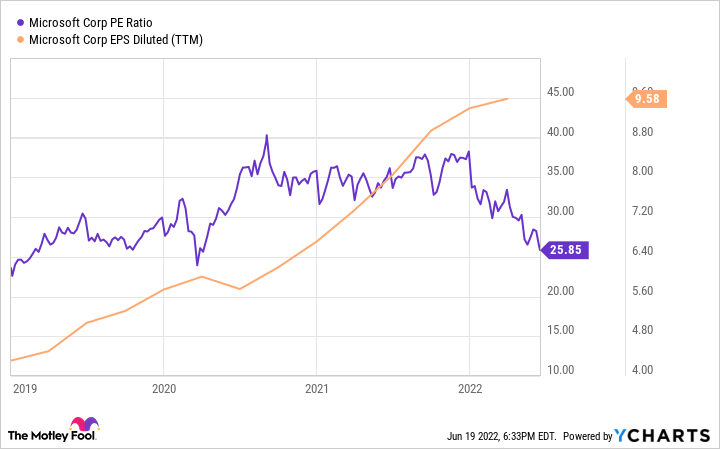Click the Motley Fool jester hat logo
Viewport: 720px width, 449px height.
pos(84,424)
